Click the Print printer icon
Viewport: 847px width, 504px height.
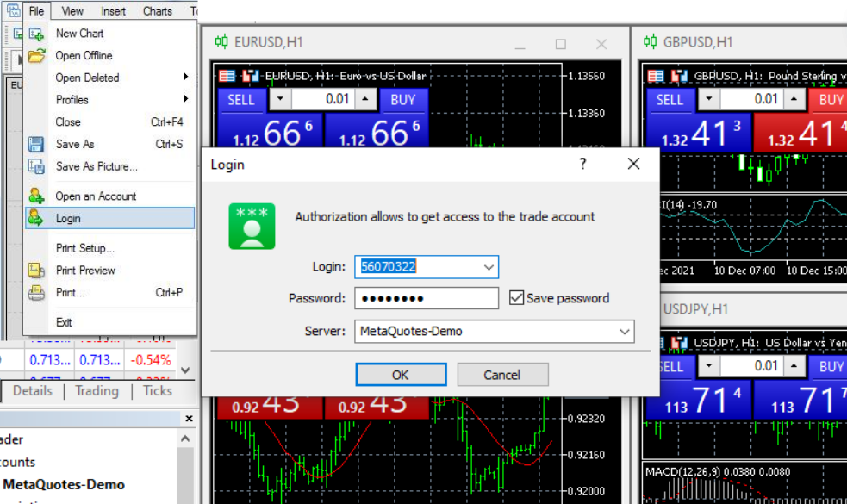(36, 293)
